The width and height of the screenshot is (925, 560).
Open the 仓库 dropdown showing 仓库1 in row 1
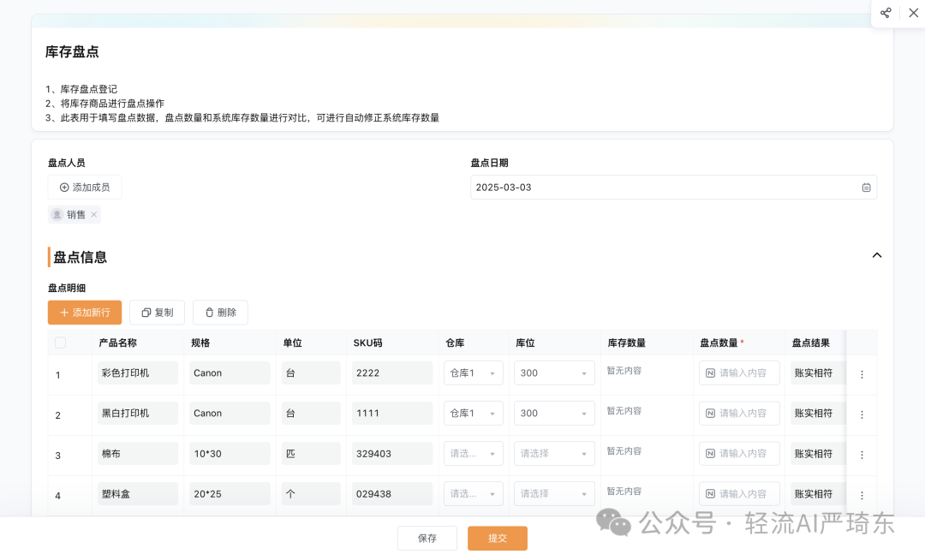(473, 372)
